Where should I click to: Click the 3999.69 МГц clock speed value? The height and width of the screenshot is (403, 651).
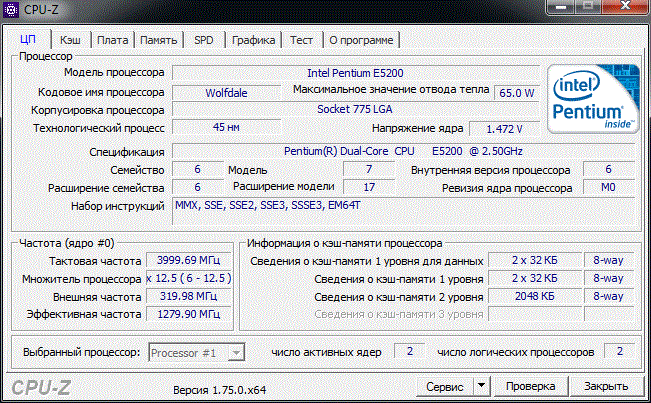tap(188, 260)
